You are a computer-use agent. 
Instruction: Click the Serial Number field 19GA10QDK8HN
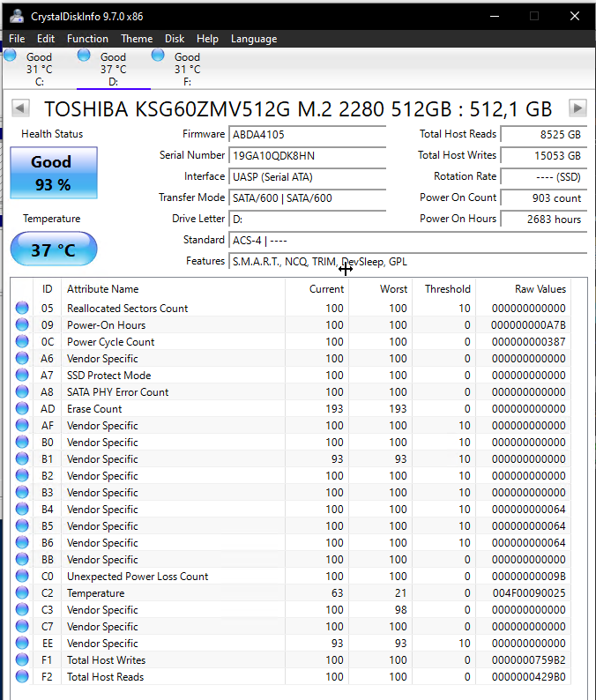tap(307, 156)
